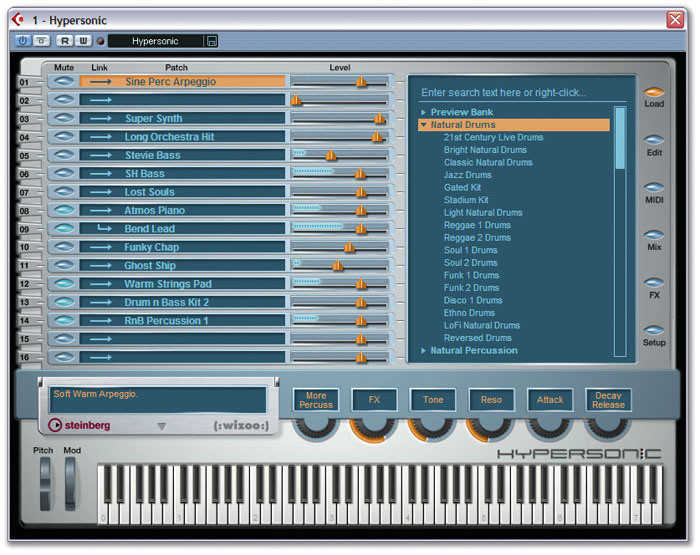Toggle mute on Atmos Piano

[x=64, y=210]
